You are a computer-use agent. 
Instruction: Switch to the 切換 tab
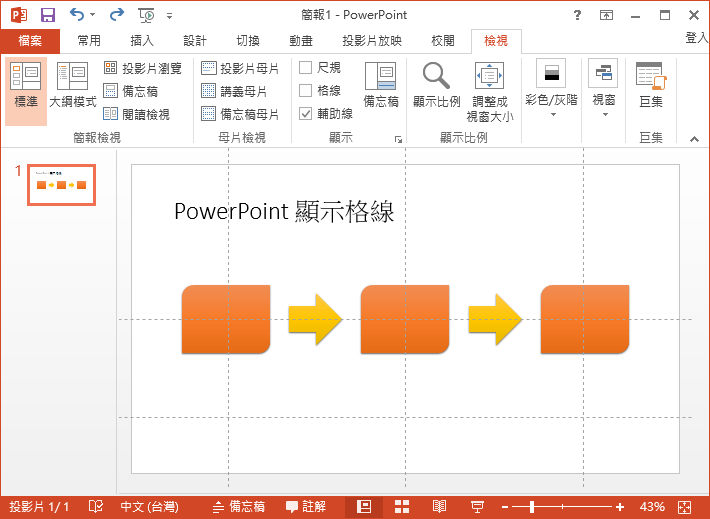[x=248, y=41]
